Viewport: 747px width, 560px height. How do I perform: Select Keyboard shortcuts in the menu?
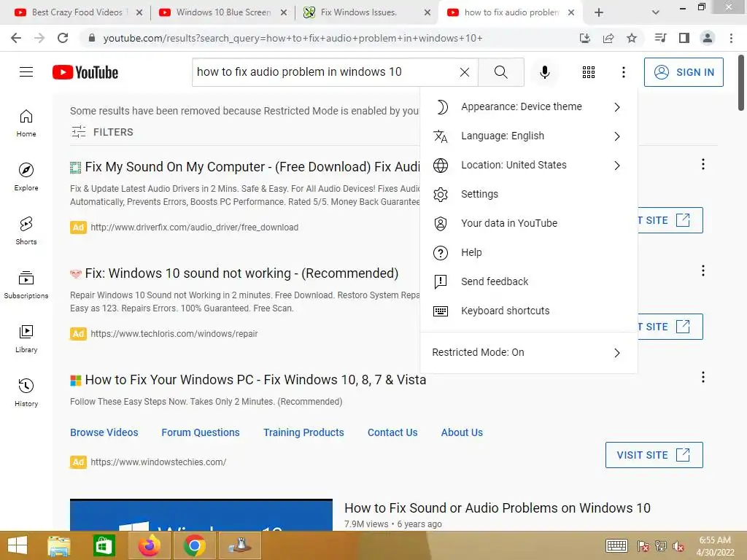click(x=529, y=311)
